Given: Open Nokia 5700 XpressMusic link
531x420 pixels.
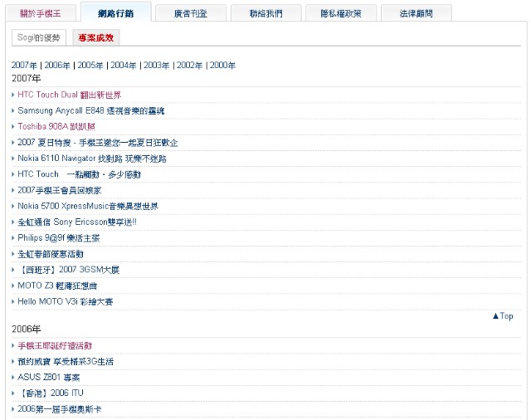Looking at the screenshot, I should coord(87,206).
